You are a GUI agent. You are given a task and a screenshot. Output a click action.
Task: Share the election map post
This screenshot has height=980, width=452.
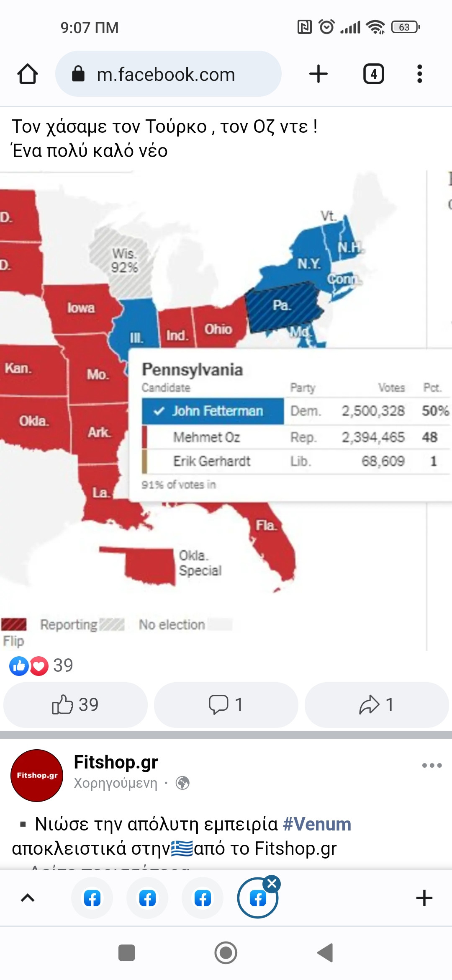coord(377,704)
